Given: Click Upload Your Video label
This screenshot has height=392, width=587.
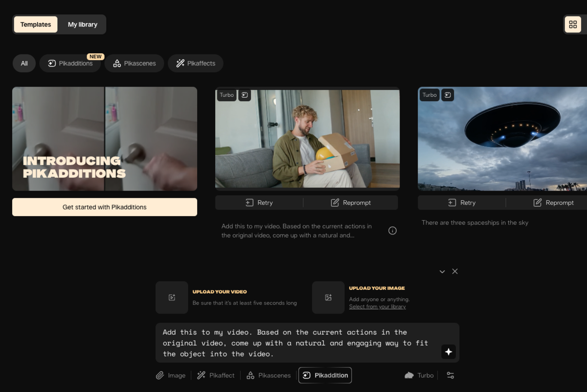Looking at the screenshot, I should pos(220,292).
